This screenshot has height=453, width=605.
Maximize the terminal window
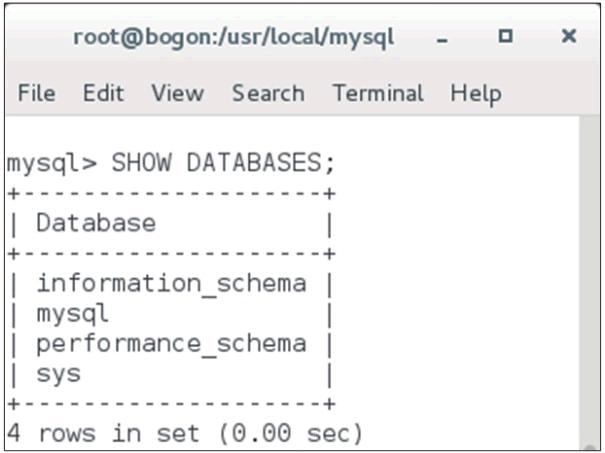click(505, 38)
